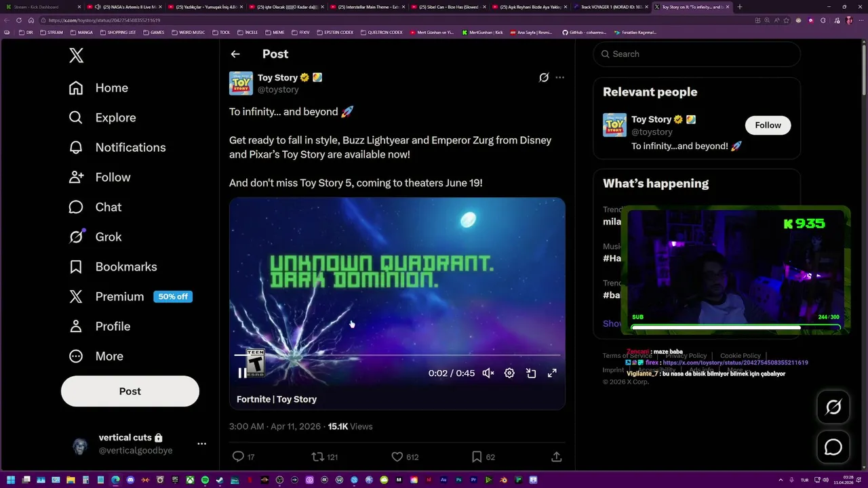Repost the tweet with 121 reposts
868x488 pixels.
click(x=317, y=457)
